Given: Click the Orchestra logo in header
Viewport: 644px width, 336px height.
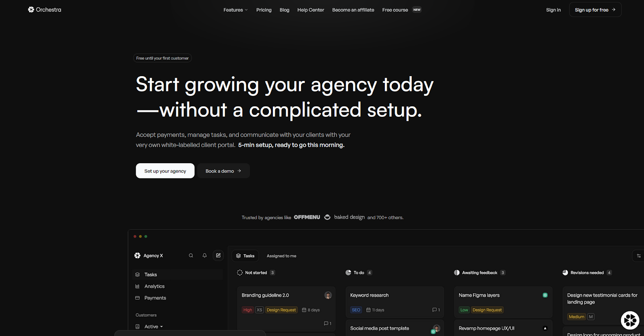Looking at the screenshot, I should coord(45,10).
